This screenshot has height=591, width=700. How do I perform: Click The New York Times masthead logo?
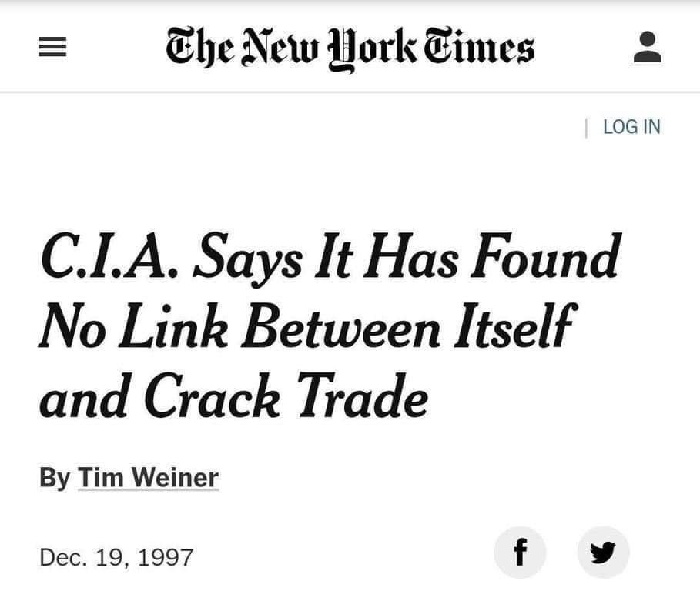coord(350,48)
